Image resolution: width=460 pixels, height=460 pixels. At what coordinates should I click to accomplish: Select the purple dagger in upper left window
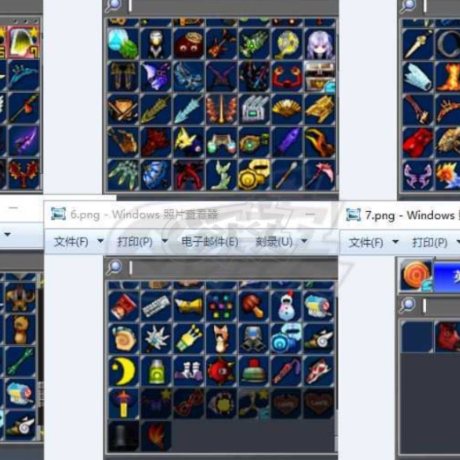click(x=23, y=141)
